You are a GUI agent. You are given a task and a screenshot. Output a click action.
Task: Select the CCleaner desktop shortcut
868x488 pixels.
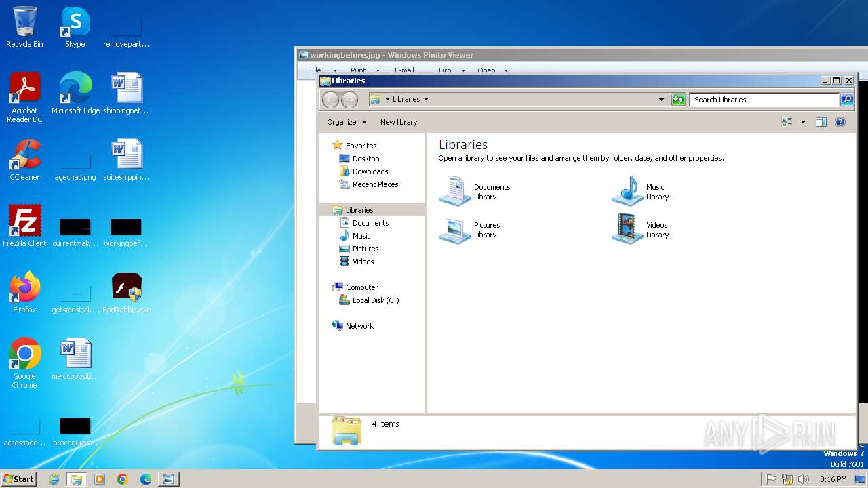point(24,160)
